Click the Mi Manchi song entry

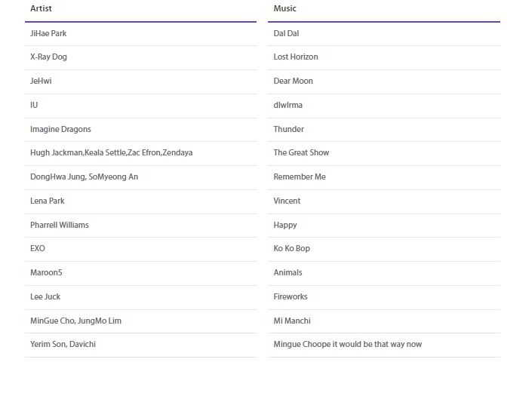[292, 321]
